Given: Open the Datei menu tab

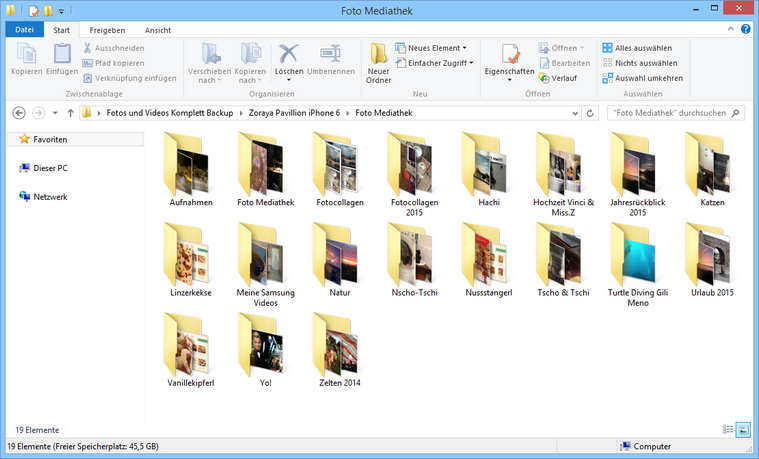Looking at the screenshot, I should point(24,30).
